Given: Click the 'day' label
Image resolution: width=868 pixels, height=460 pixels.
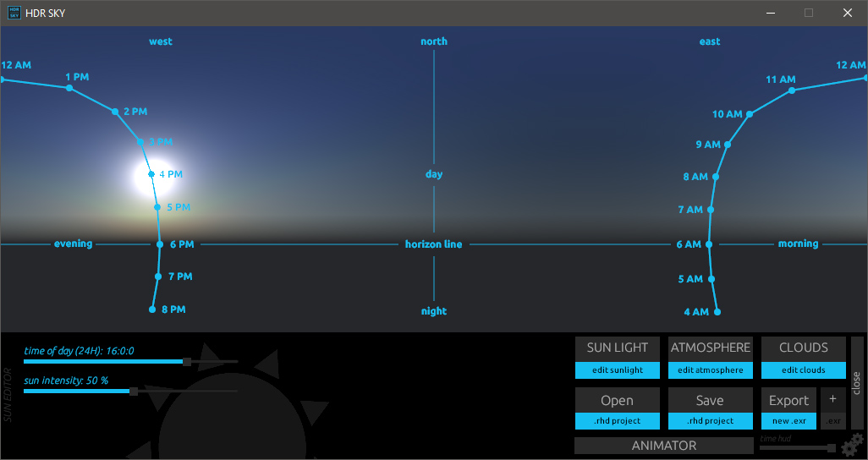Looking at the screenshot, I should click(434, 174).
